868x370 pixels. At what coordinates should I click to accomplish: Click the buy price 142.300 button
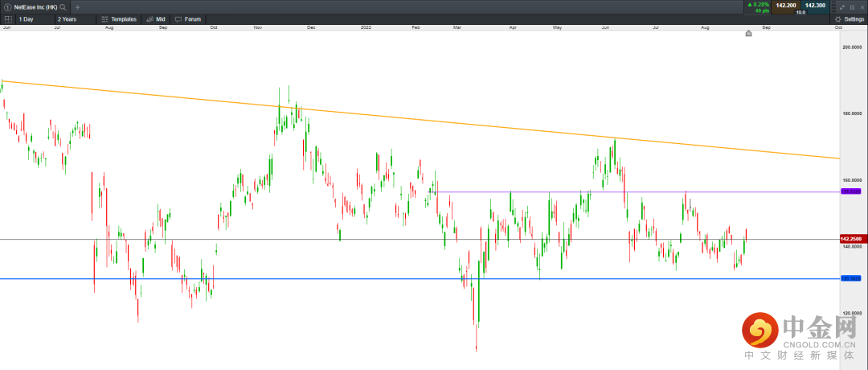pos(815,6)
